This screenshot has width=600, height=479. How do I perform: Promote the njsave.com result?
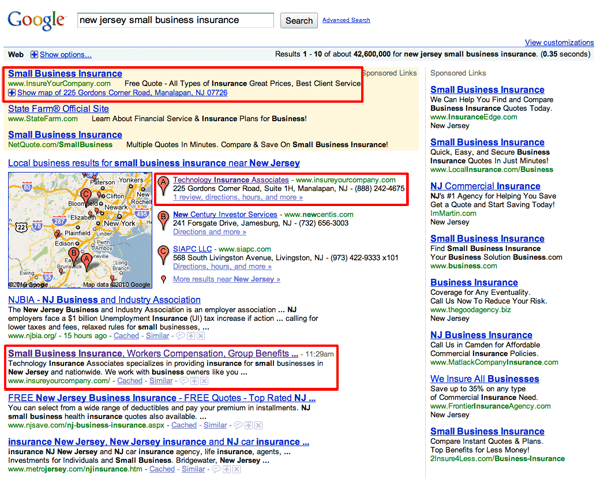pos(249,425)
